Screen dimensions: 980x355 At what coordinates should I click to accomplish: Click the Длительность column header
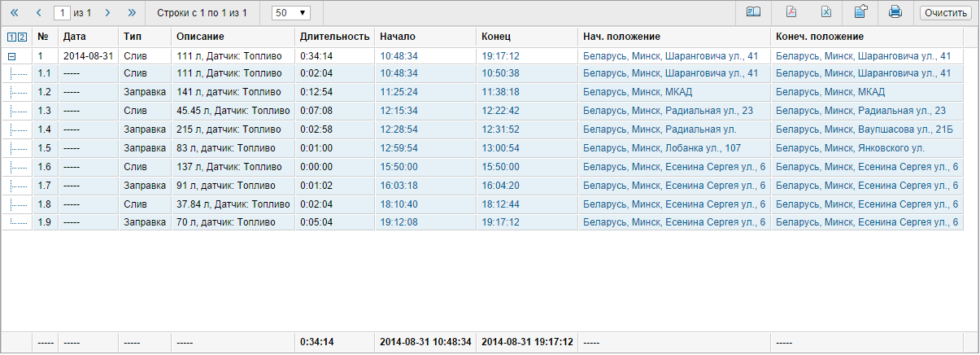coord(334,37)
